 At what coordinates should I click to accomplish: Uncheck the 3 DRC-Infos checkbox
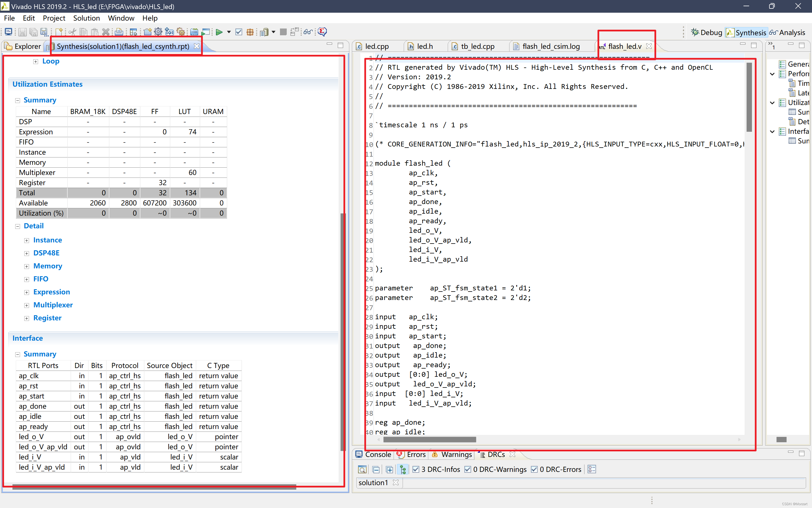pyautogui.click(x=416, y=469)
